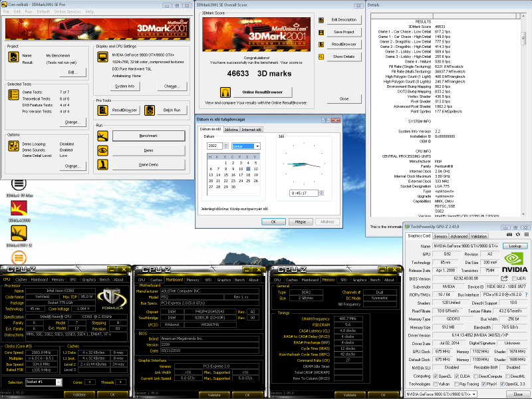Click the Bus Interface question mark in GPU-Z

[x=526, y=295]
